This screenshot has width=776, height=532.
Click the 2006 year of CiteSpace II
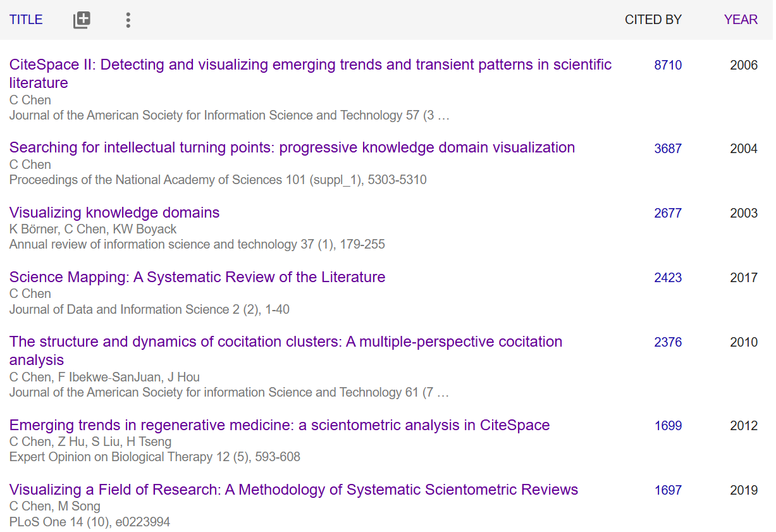click(x=743, y=65)
